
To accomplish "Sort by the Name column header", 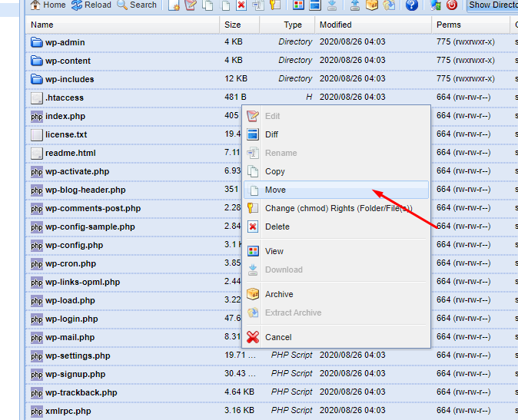I will tap(122, 25).
